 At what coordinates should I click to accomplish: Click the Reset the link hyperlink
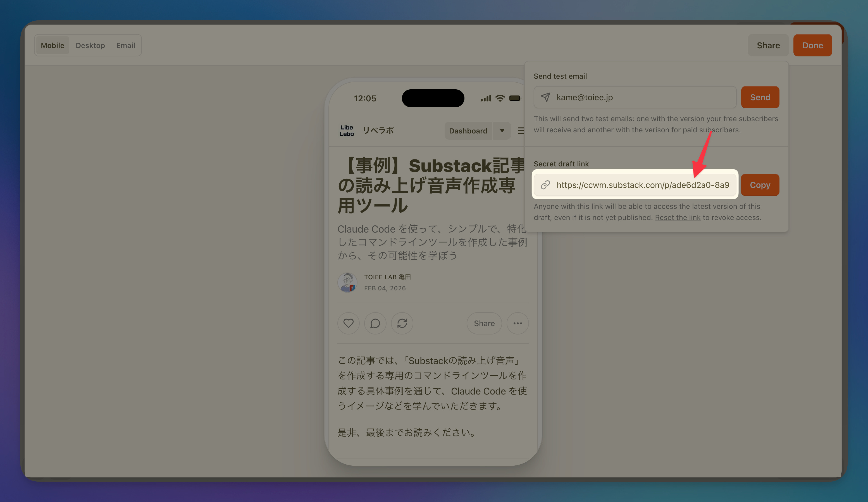678,217
